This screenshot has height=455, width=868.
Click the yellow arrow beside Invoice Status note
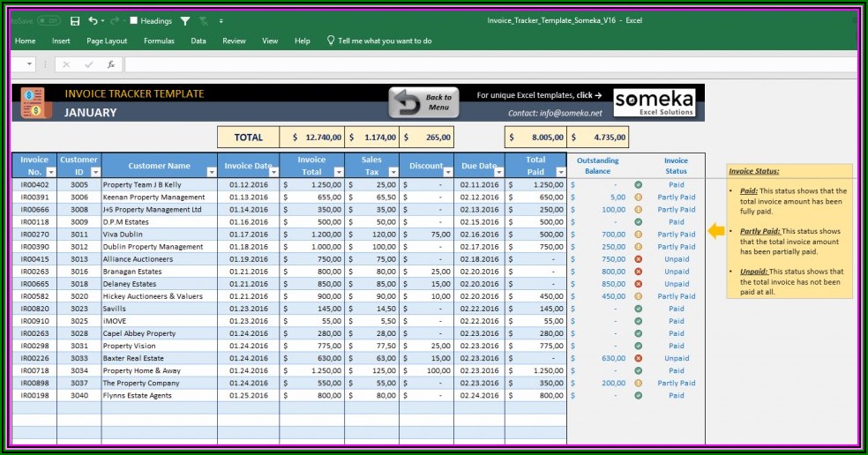[x=716, y=231]
